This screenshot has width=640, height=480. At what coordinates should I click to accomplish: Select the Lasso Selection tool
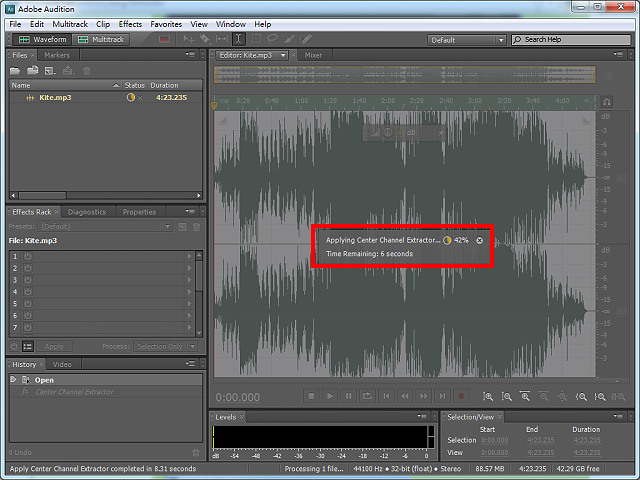point(272,39)
